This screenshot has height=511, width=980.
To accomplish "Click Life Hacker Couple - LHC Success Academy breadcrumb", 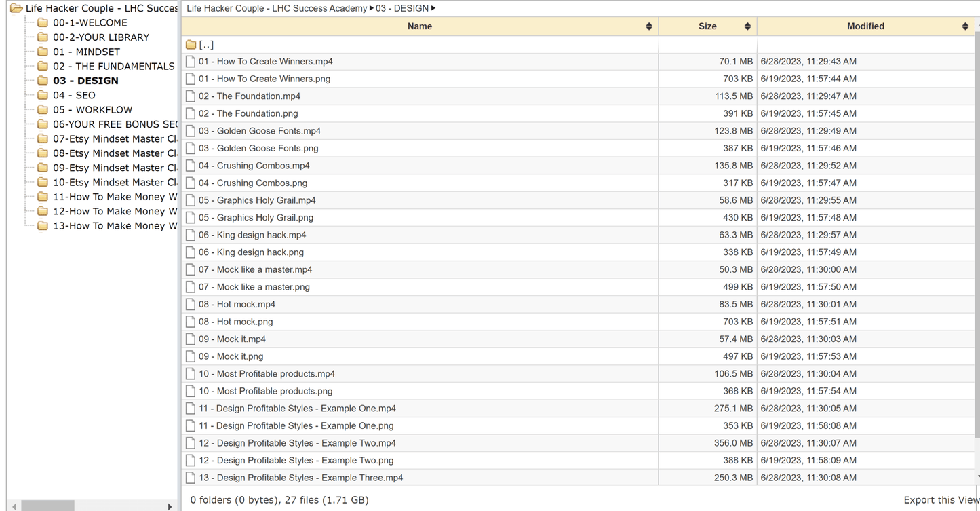I will click(277, 8).
